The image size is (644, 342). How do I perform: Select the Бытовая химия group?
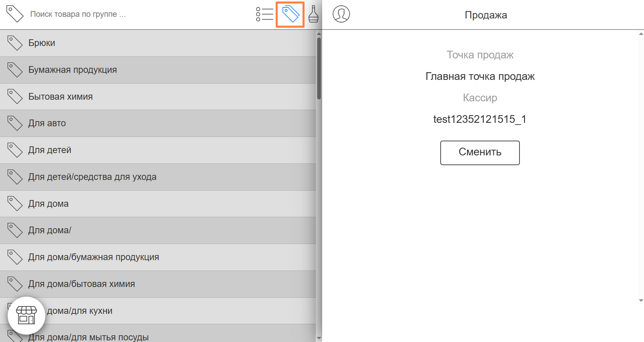(x=158, y=97)
